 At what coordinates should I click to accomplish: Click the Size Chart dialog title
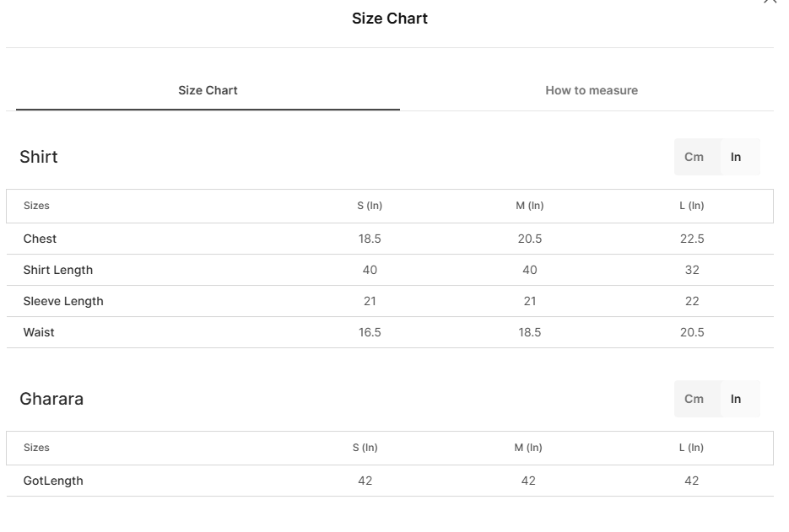click(390, 19)
